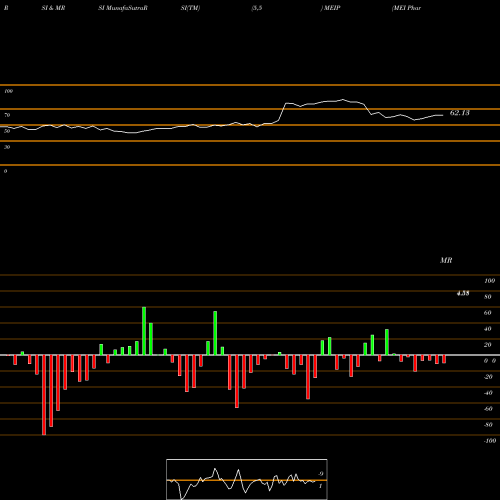Click the MR axis label -60
Image resolution: width=500 pixels, height=500 pixels.
(488, 409)
